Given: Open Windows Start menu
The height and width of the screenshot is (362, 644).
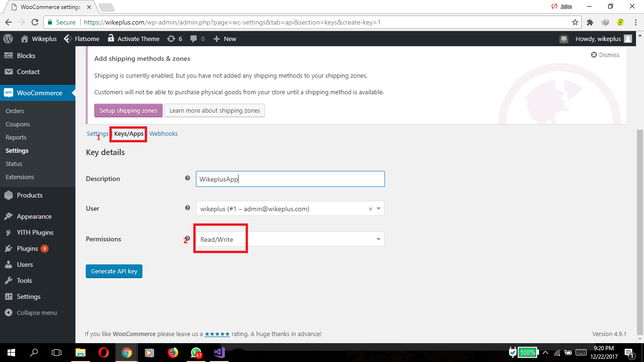Looking at the screenshot, I should (11, 353).
